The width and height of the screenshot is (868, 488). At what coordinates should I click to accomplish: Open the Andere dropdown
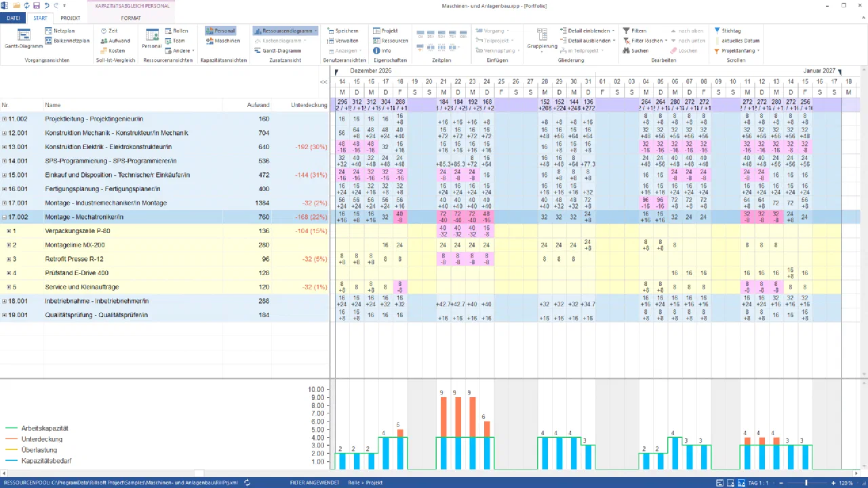180,51
